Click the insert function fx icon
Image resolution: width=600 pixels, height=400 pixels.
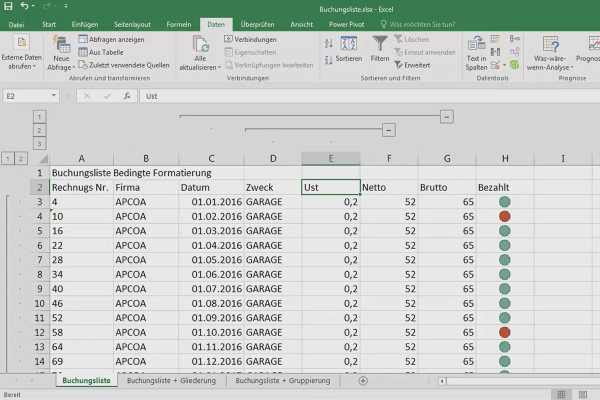(x=127, y=96)
